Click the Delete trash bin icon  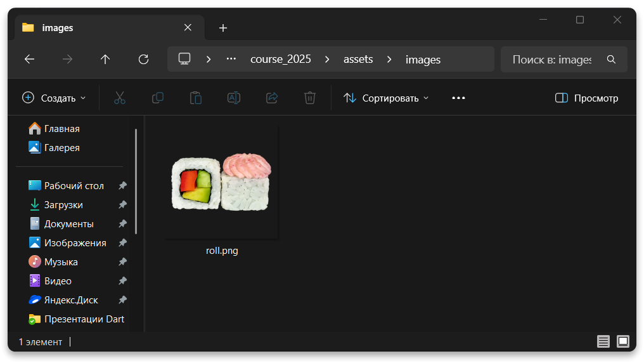(310, 98)
